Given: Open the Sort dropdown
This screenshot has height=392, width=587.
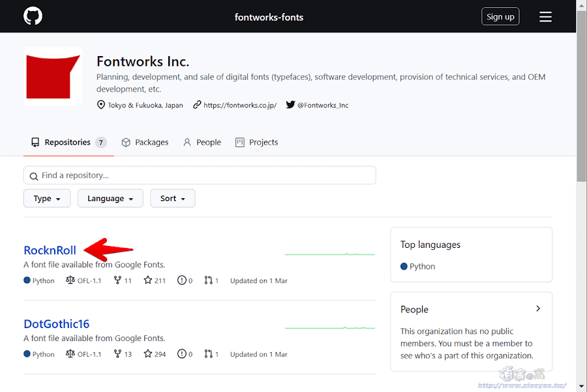Looking at the screenshot, I should pyautogui.click(x=173, y=198).
